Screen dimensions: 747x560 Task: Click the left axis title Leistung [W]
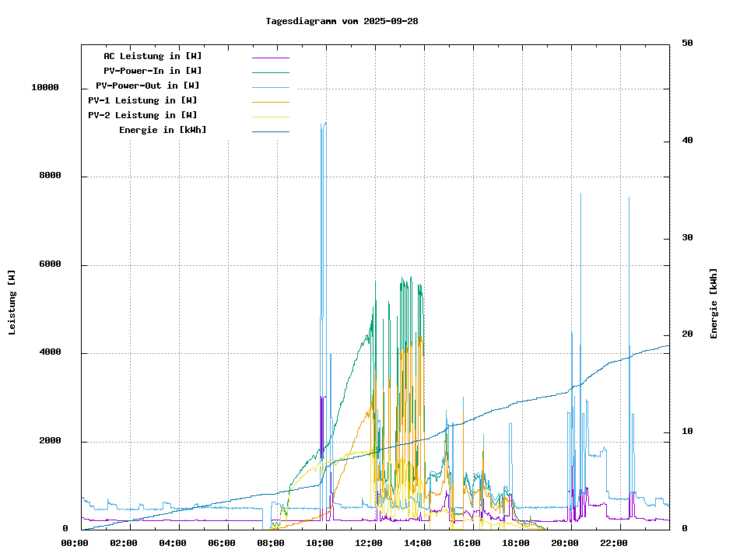point(12,303)
